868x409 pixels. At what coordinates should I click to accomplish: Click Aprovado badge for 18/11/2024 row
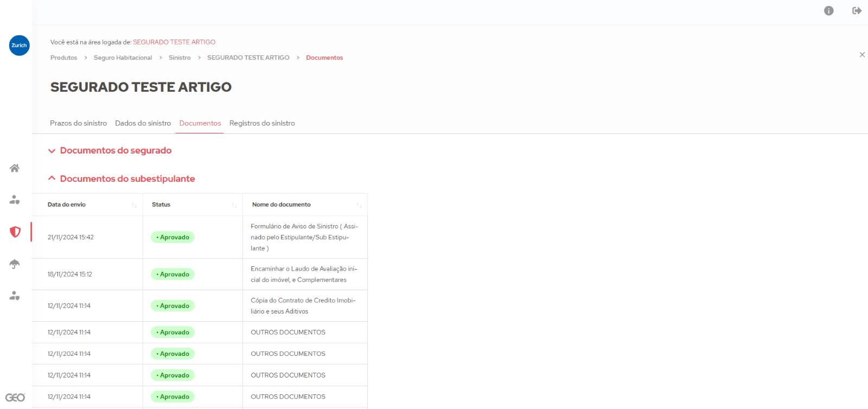point(173,274)
